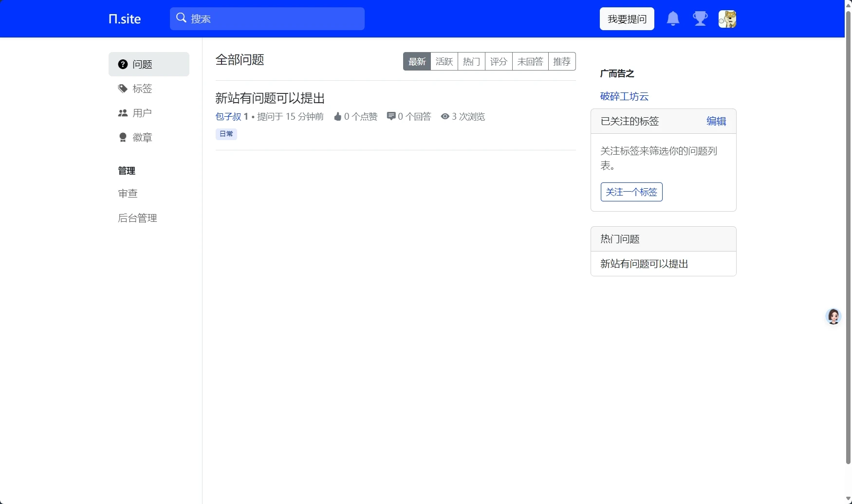Open the trophy achievements icon
Screen dimensions: 852x504
click(x=700, y=19)
